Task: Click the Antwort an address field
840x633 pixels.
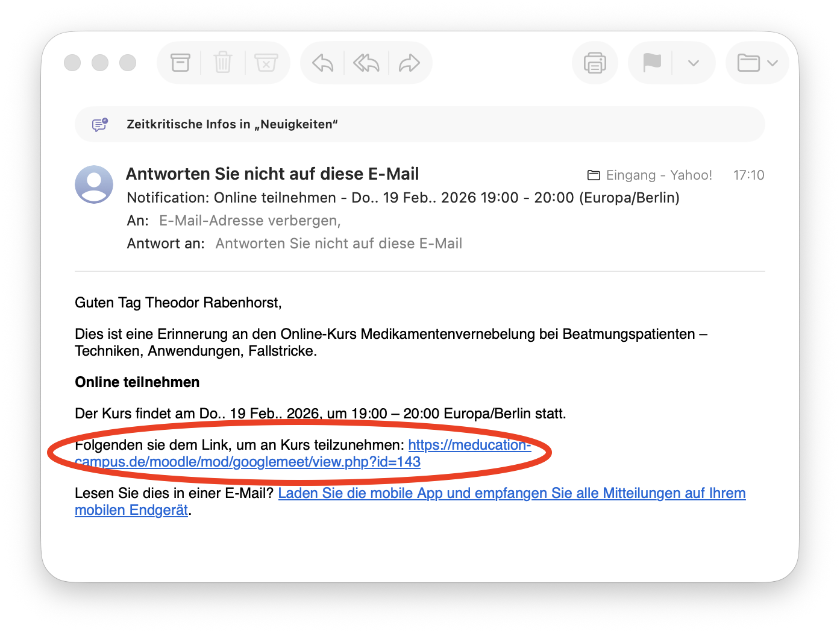Action: (x=339, y=243)
